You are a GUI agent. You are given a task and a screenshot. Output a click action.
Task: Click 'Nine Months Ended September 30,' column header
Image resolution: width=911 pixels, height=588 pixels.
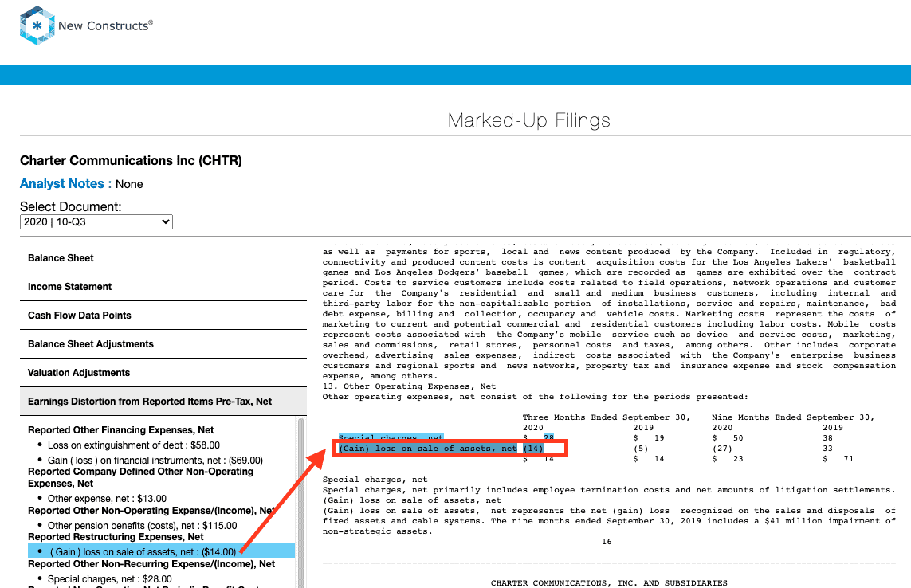pyautogui.click(x=793, y=417)
